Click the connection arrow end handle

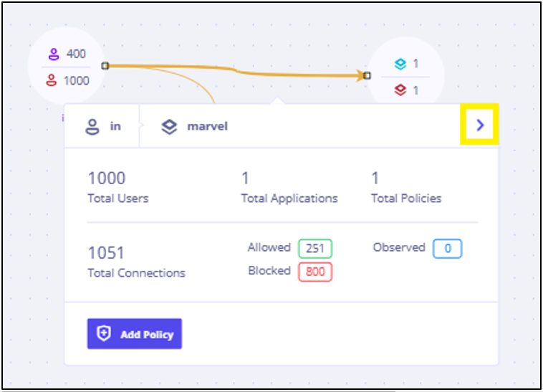367,75
